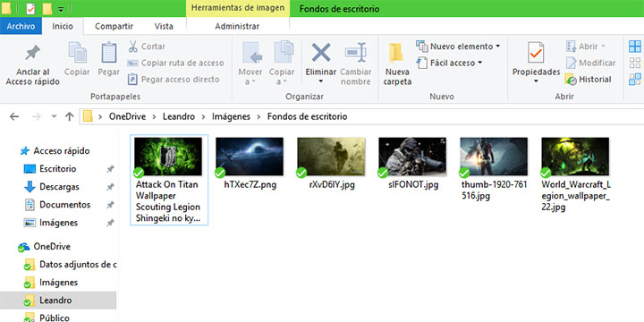Switch to the Compartir ribbon tab
Screen dimensions: 644x322
(x=114, y=26)
